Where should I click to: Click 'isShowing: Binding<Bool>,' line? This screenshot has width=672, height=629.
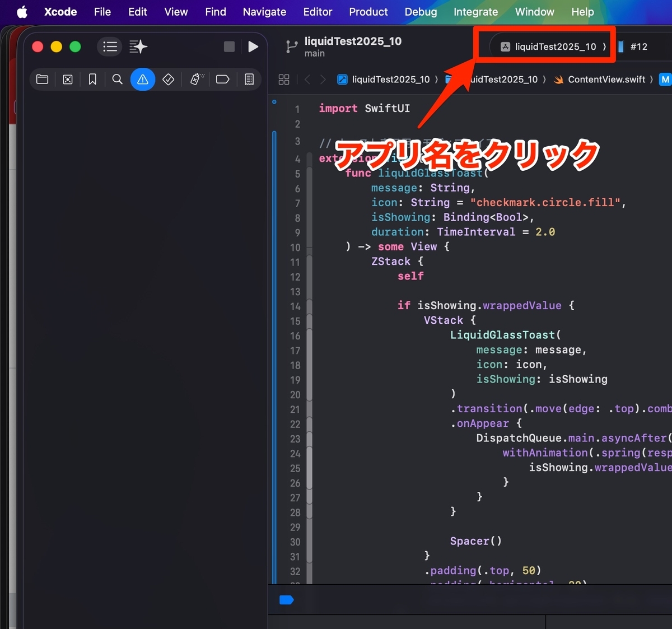452,217
